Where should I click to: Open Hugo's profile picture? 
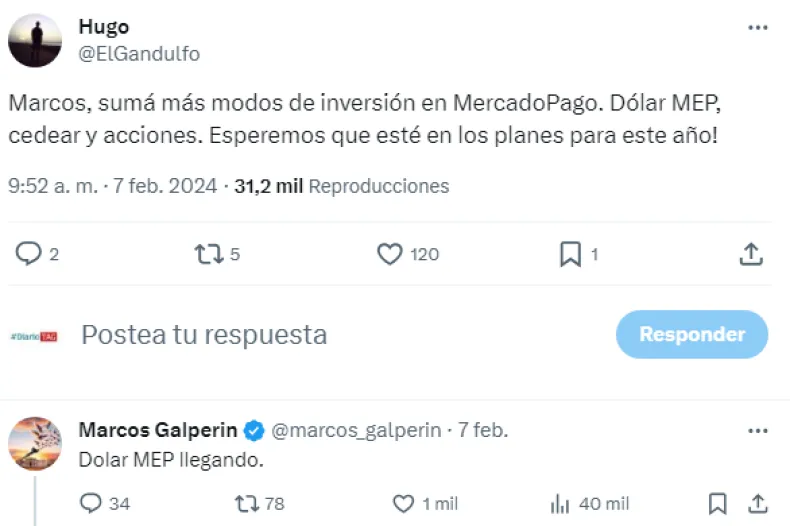coord(35,40)
